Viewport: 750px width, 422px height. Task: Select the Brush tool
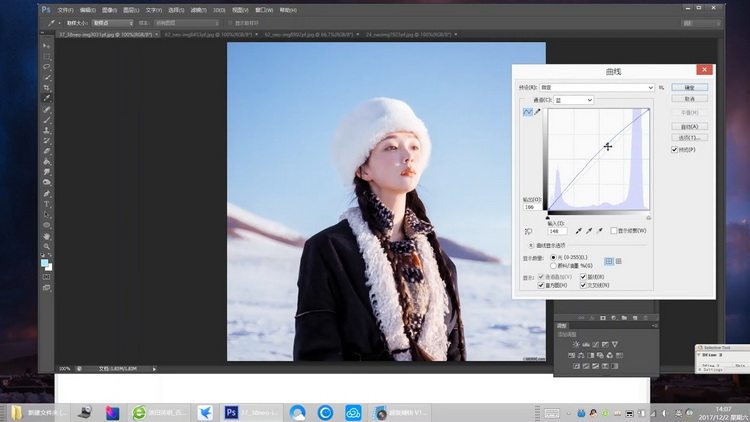(x=46, y=120)
